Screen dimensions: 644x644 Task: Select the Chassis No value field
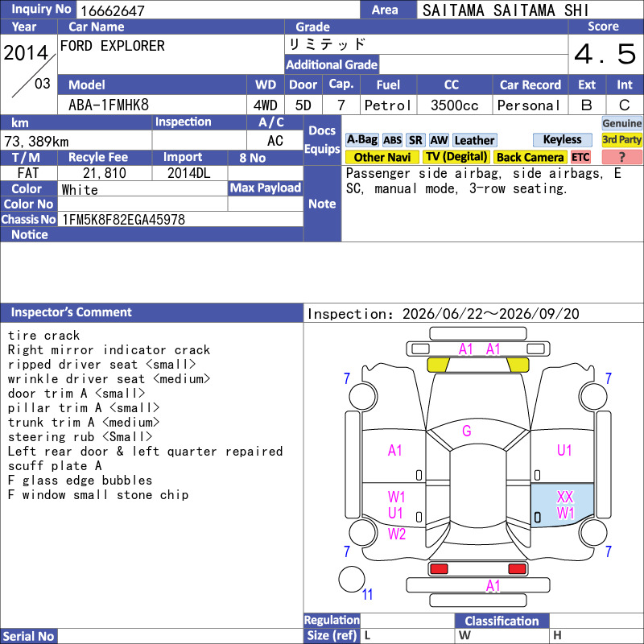[180, 219]
